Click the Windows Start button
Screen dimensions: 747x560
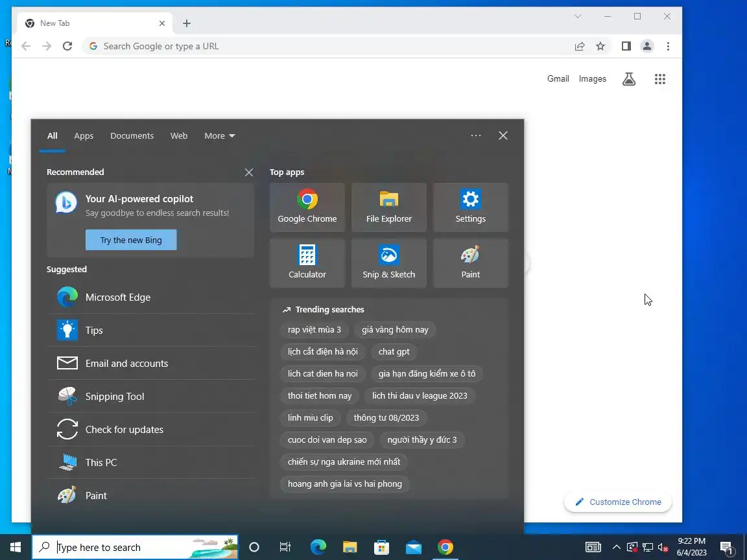coord(16,547)
